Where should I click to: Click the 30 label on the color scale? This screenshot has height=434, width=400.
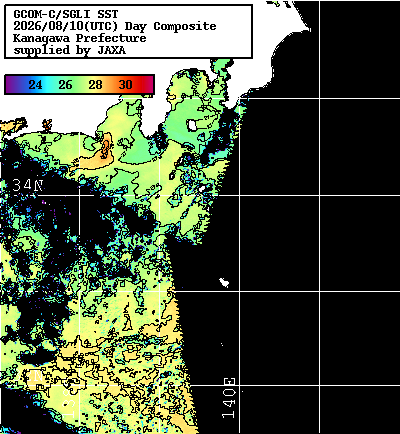126,85
